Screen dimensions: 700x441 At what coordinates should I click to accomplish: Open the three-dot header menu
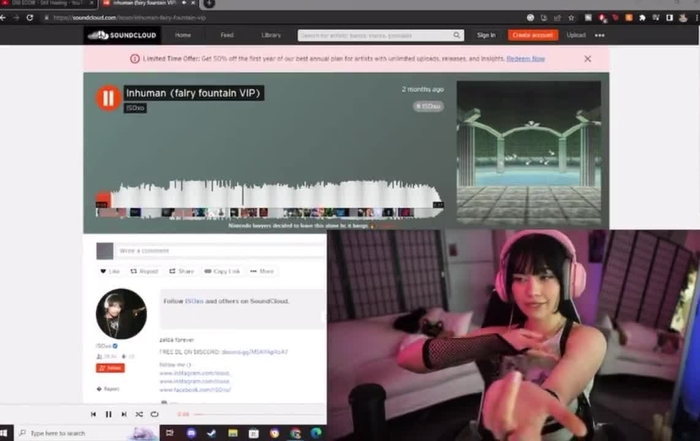(600, 35)
